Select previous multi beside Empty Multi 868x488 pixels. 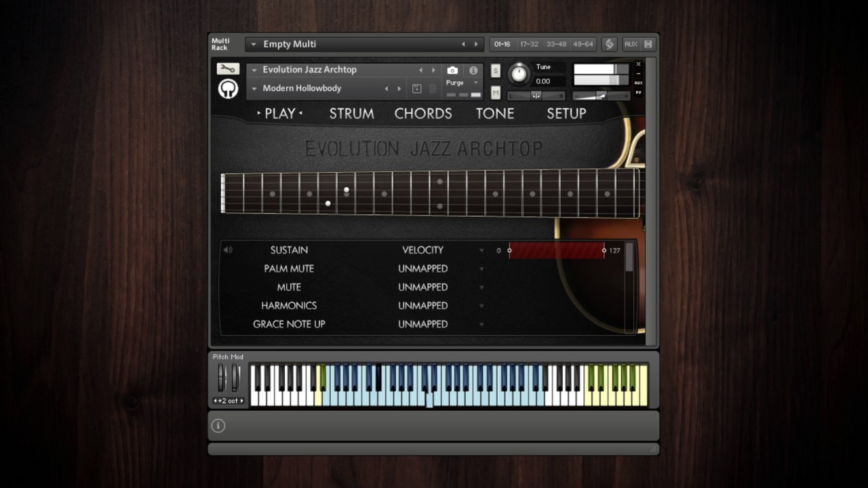(463, 44)
